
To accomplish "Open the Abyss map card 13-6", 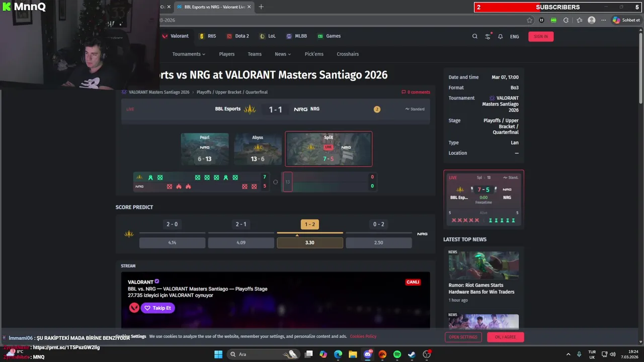I will 258,149.
